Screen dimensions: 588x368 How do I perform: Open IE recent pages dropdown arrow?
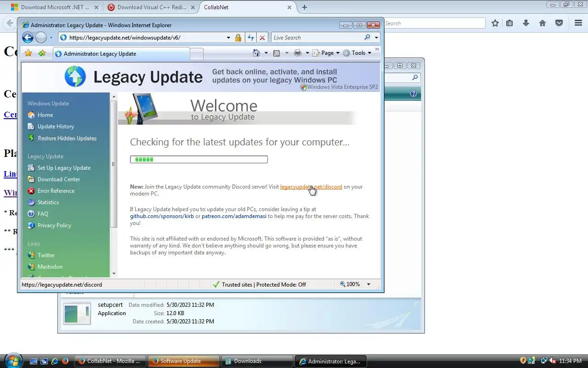(51, 38)
